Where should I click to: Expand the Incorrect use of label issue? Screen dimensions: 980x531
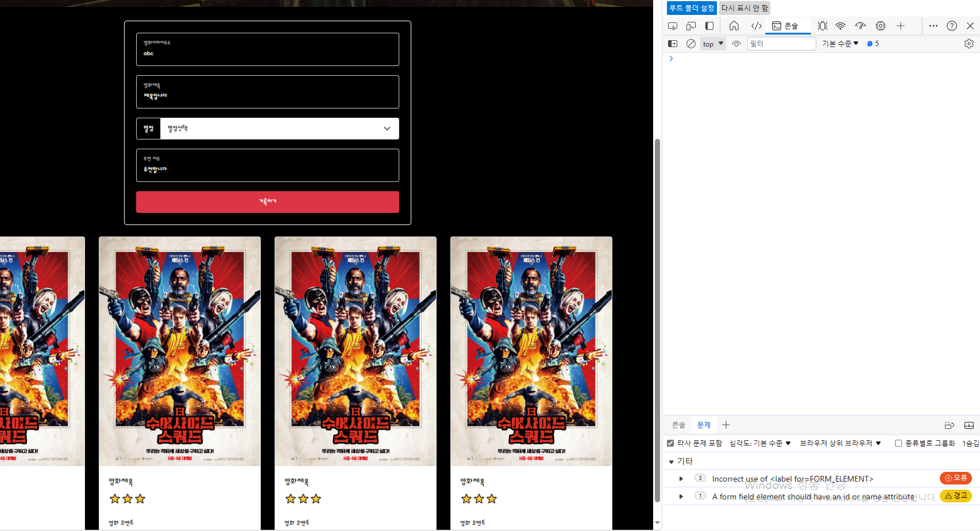tap(681, 479)
